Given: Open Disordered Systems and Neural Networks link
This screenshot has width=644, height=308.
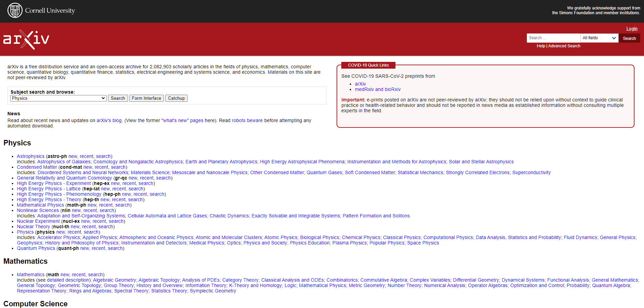Looking at the screenshot, I should [83, 172].
